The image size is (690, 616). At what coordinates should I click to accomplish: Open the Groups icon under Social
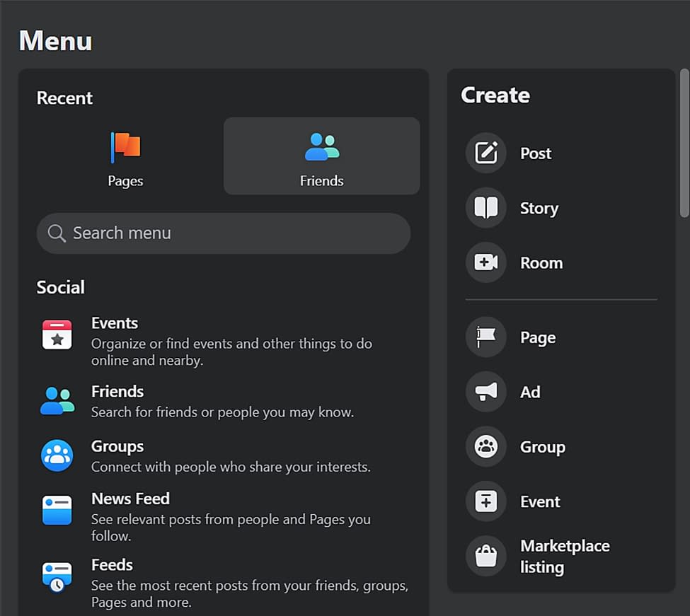coord(57,455)
